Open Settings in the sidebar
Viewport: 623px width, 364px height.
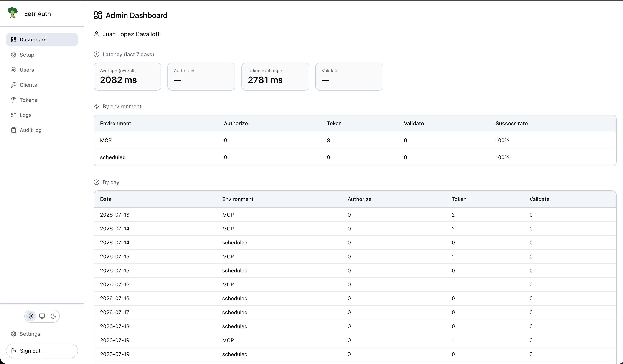(x=42, y=334)
